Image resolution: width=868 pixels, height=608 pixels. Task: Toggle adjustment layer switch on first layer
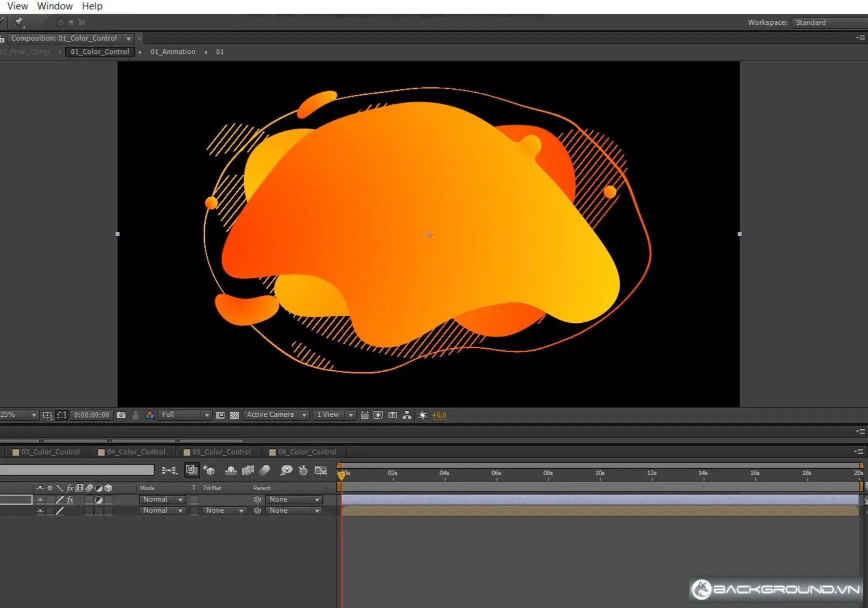(x=98, y=500)
